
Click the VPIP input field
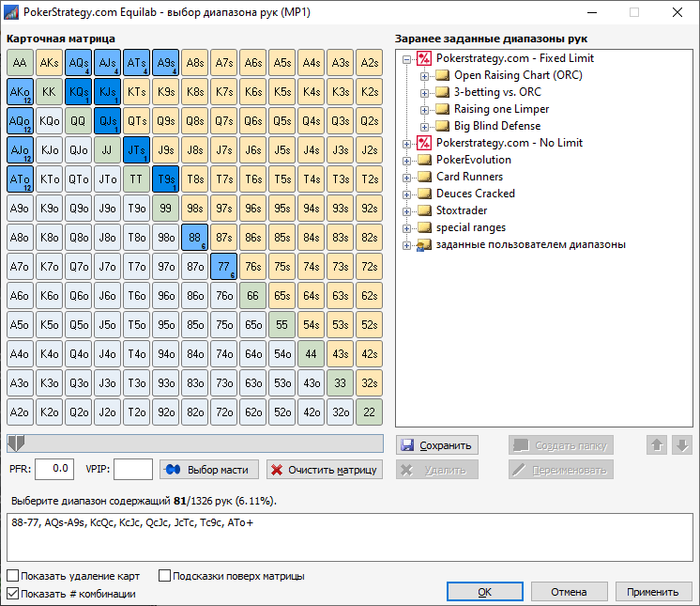(133, 469)
